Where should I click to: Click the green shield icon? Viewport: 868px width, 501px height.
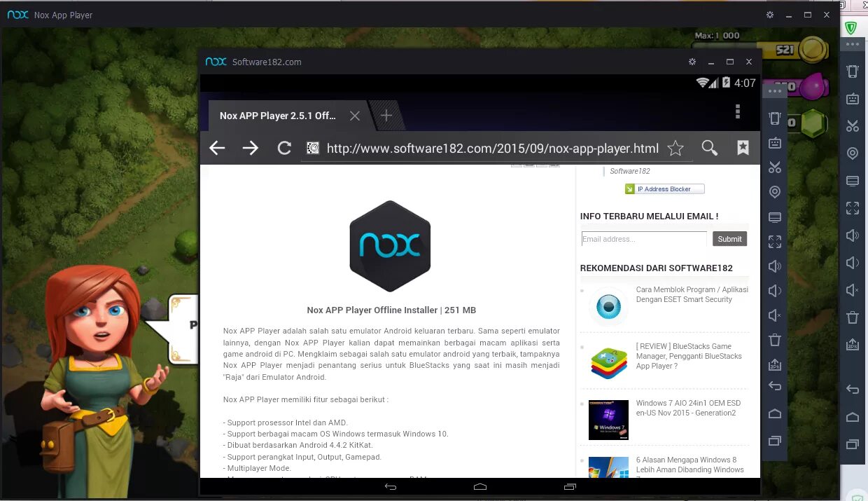point(851,28)
